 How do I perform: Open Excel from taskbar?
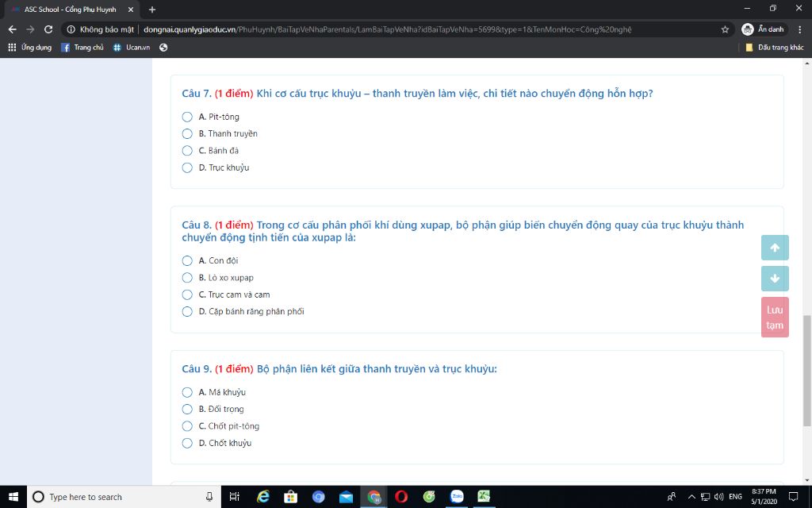485,497
